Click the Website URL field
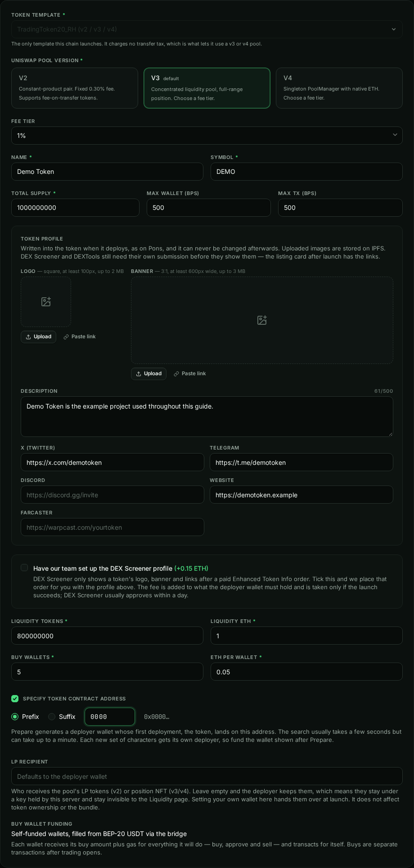 click(x=301, y=495)
